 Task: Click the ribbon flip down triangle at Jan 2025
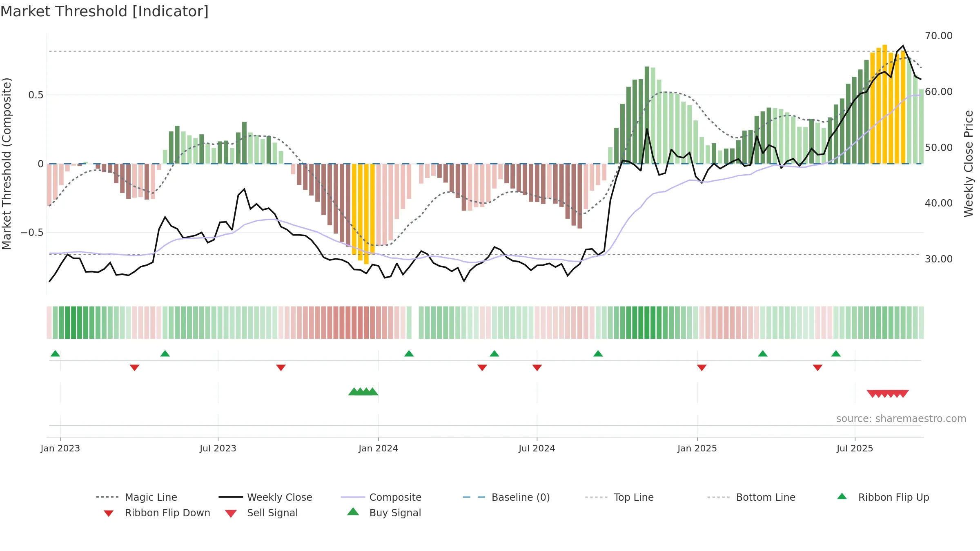tap(702, 368)
